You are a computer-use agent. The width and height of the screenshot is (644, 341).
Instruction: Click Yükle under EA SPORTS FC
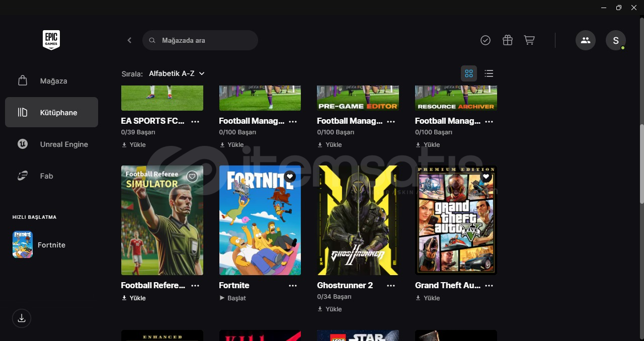tap(134, 144)
